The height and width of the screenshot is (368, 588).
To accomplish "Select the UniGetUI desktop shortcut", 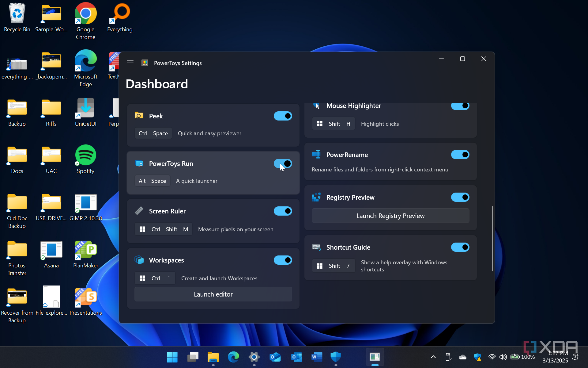I will 85,112.
